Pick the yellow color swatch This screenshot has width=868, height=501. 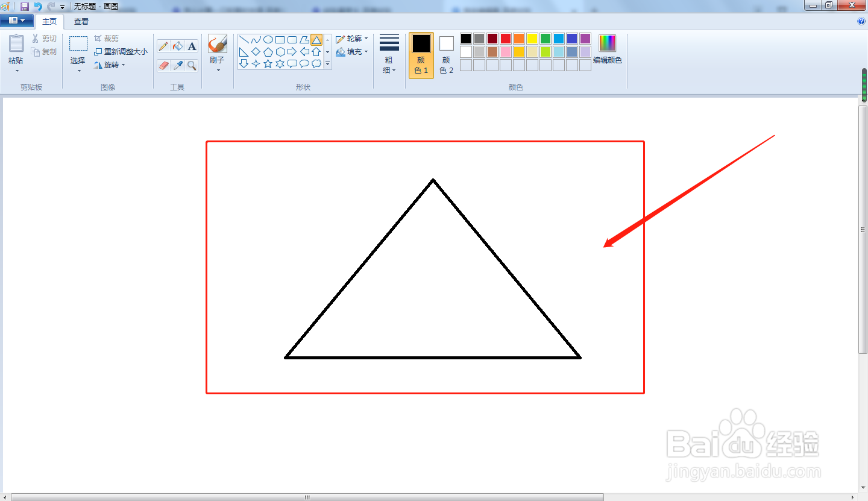tap(532, 39)
